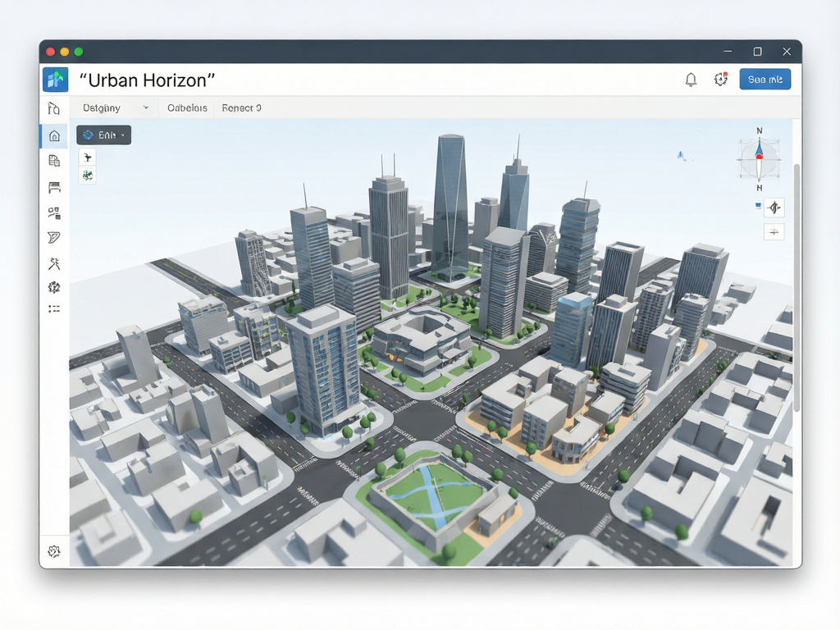Select the triangular flag sidebar icon
Viewport: 840px width, 630px height.
click(x=54, y=237)
